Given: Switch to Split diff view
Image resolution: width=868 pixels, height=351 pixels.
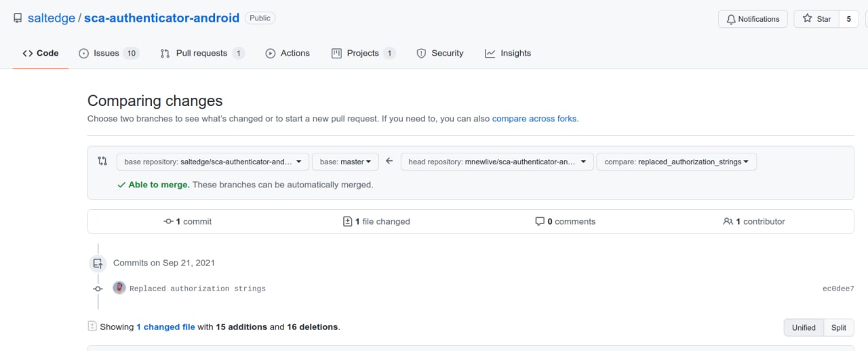Looking at the screenshot, I should [839, 327].
